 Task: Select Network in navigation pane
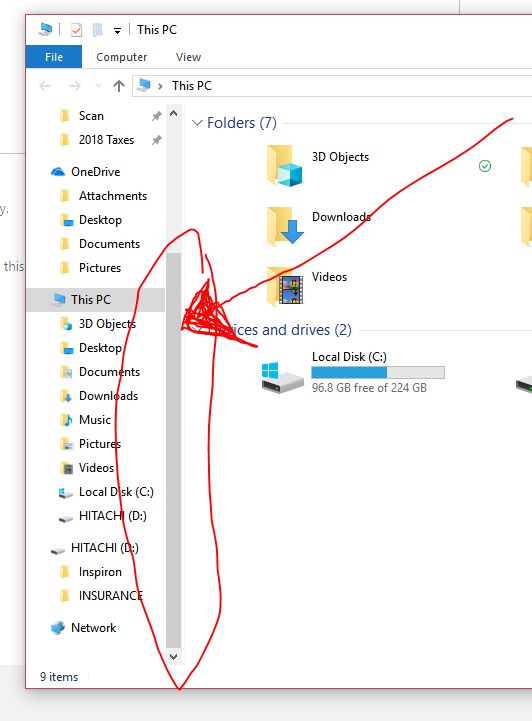point(93,628)
